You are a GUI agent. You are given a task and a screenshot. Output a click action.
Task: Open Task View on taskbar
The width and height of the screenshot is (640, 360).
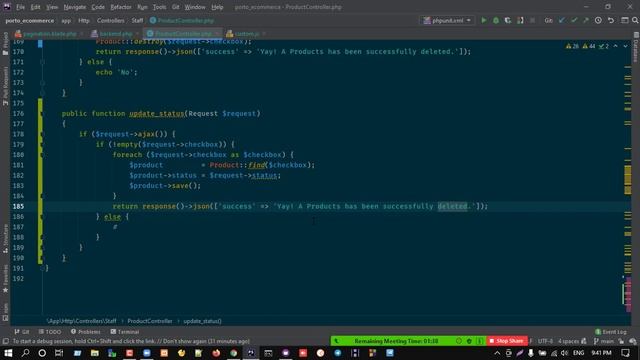tap(59, 353)
